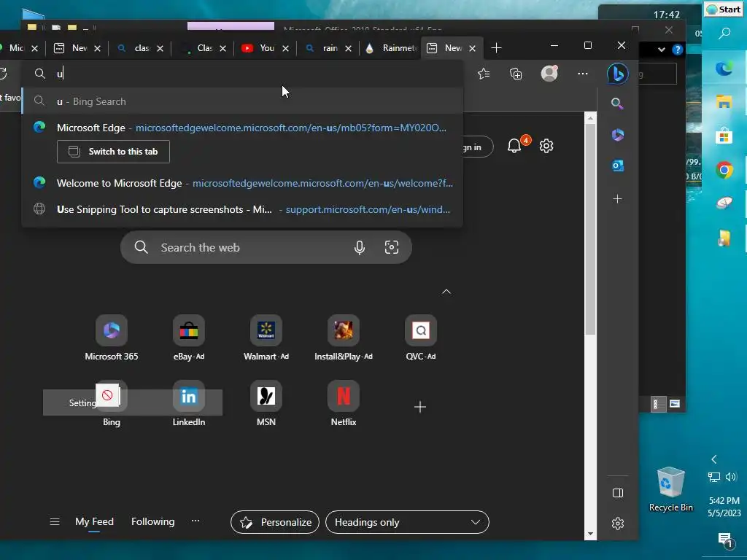
Task: Open volume speaker icon in tray
Action: 731,477
